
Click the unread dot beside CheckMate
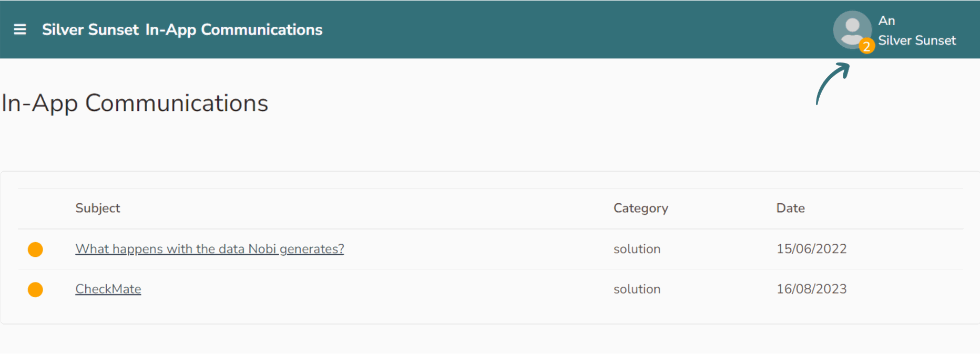[35, 289]
